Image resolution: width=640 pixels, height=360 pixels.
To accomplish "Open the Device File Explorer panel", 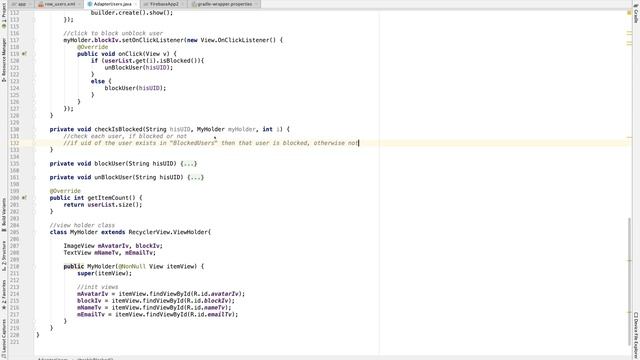I will click(636, 335).
